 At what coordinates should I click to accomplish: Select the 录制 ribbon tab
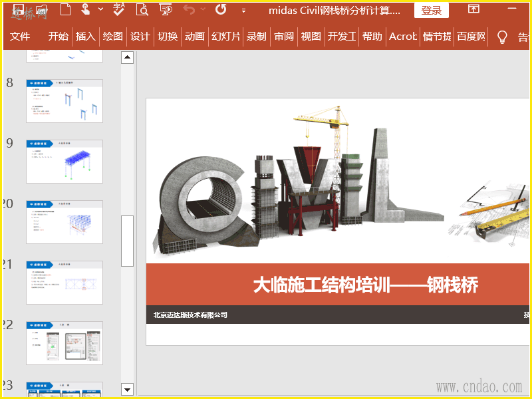coord(257,37)
